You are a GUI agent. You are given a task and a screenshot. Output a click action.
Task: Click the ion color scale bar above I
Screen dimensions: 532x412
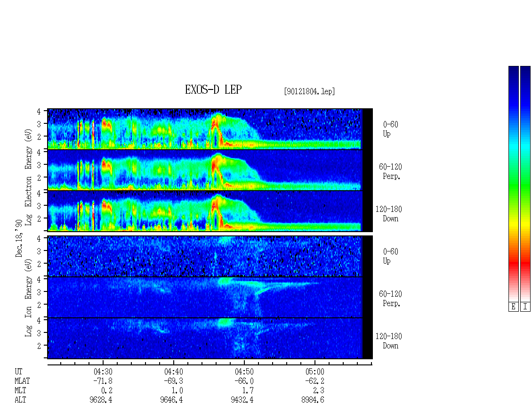525,184
